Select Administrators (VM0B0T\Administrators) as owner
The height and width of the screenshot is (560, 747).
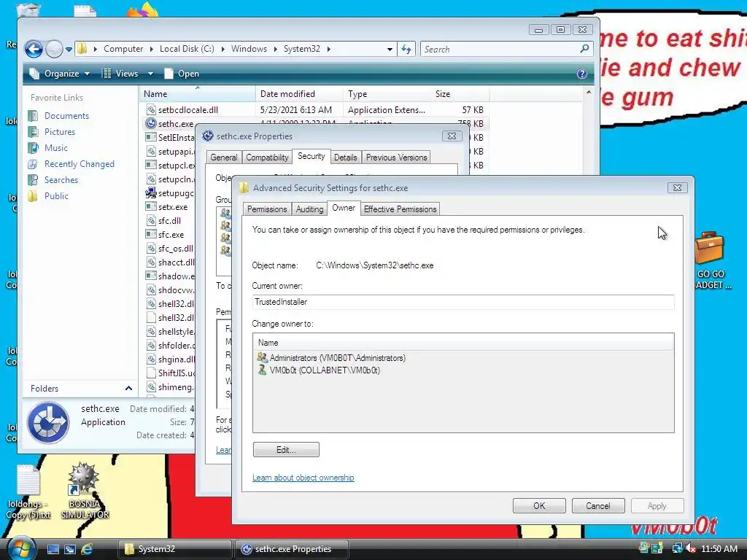[331, 357]
